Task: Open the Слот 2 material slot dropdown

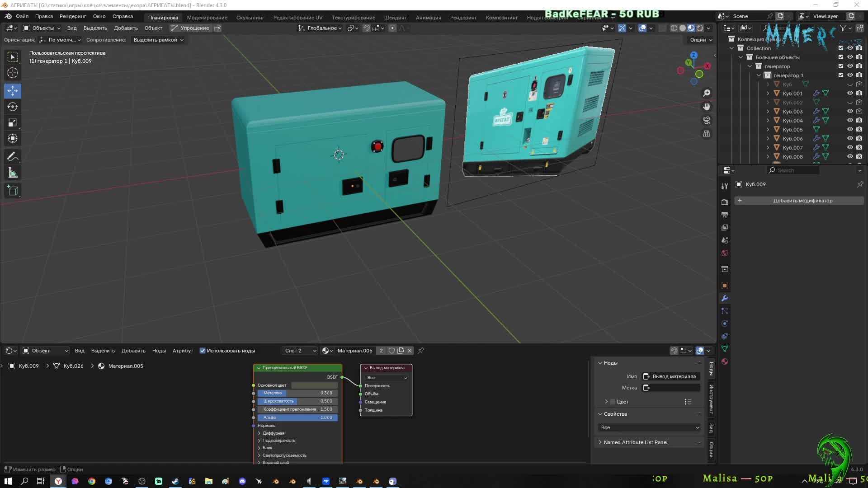Action: coord(301,351)
